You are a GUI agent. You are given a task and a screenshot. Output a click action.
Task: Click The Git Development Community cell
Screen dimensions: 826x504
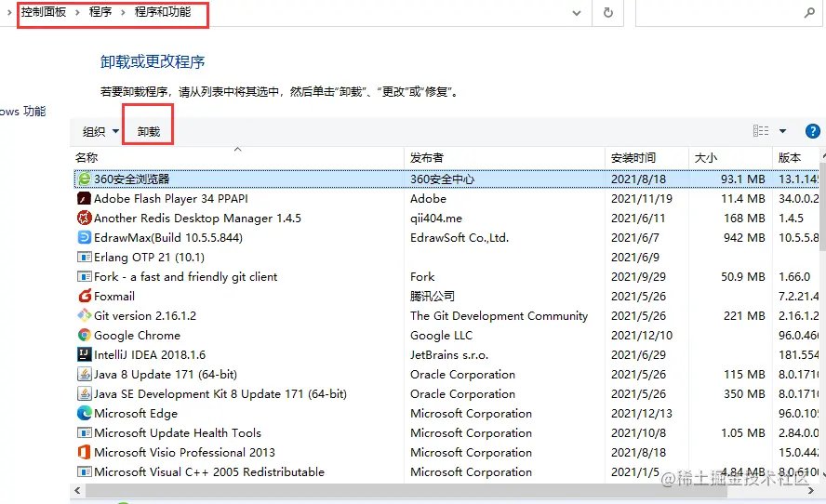point(499,315)
